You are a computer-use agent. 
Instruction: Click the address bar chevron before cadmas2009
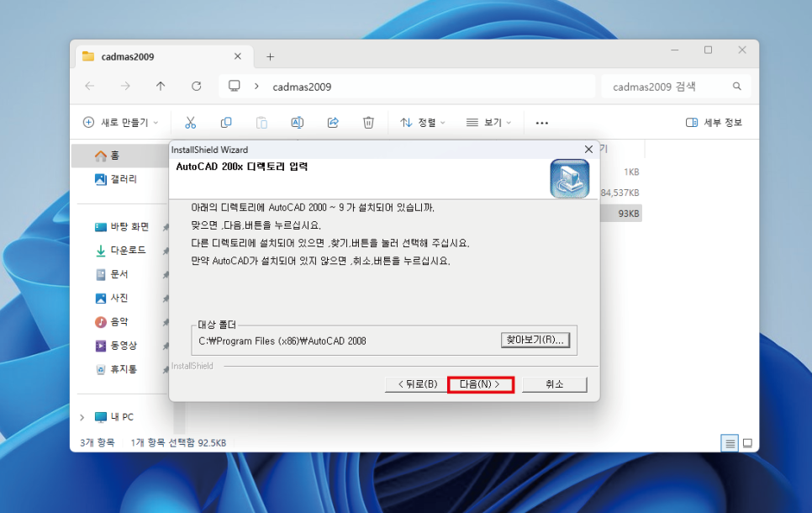(256, 86)
